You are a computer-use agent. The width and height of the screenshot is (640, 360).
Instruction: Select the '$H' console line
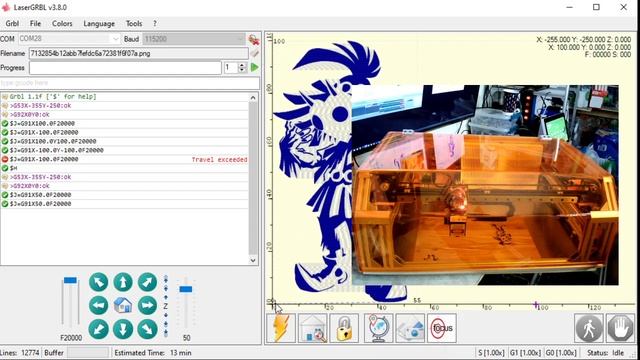pos(124,168)
